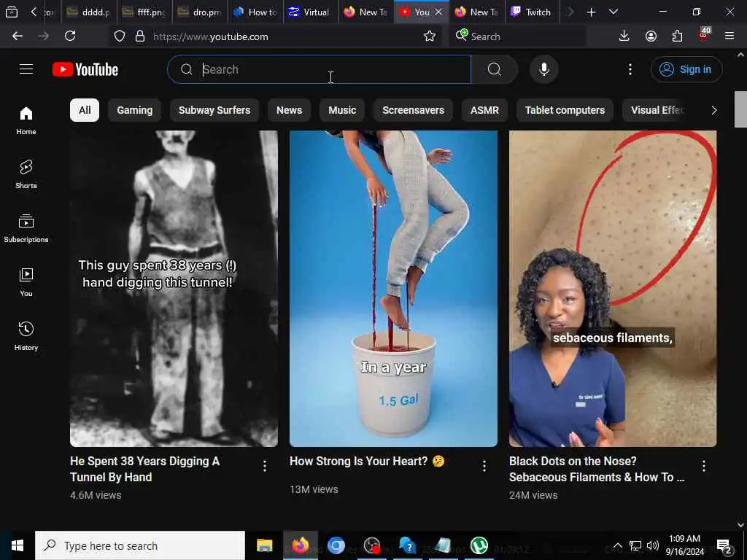Open He Spent 38 Years Digging A Tunnel title
This screenshot has width=747, height=560.
click(145, 469)
